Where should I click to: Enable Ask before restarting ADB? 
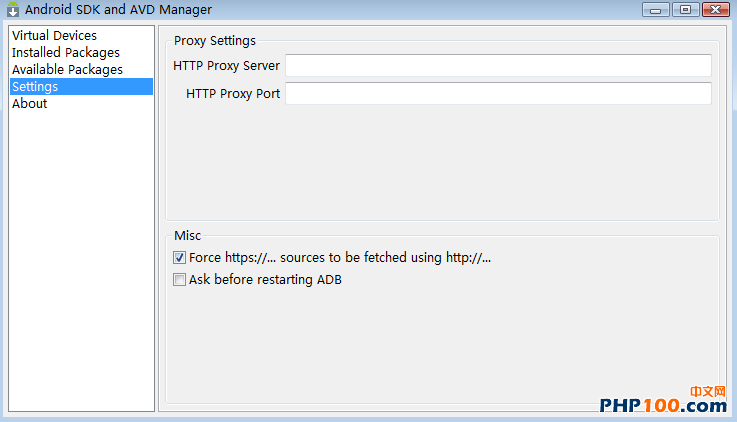179,280
